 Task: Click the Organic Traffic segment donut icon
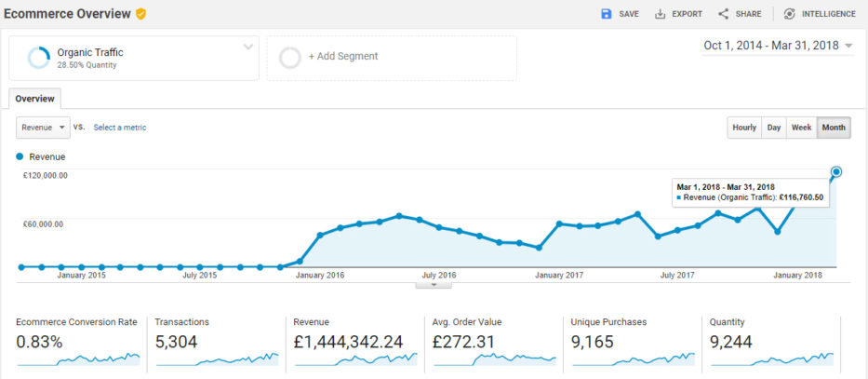[x=39, y=58]
